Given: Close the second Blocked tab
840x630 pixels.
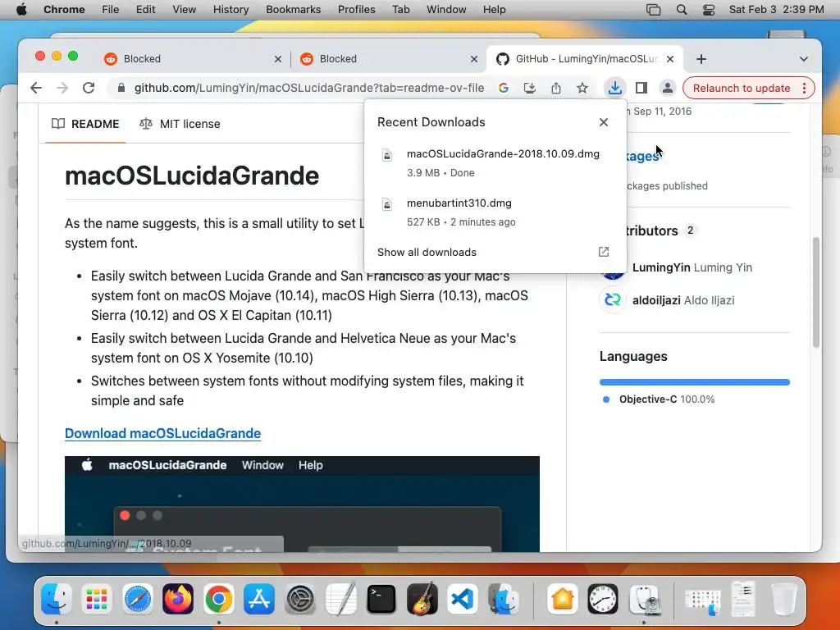Looking at the screenshot, I should [x=473, y=59].
